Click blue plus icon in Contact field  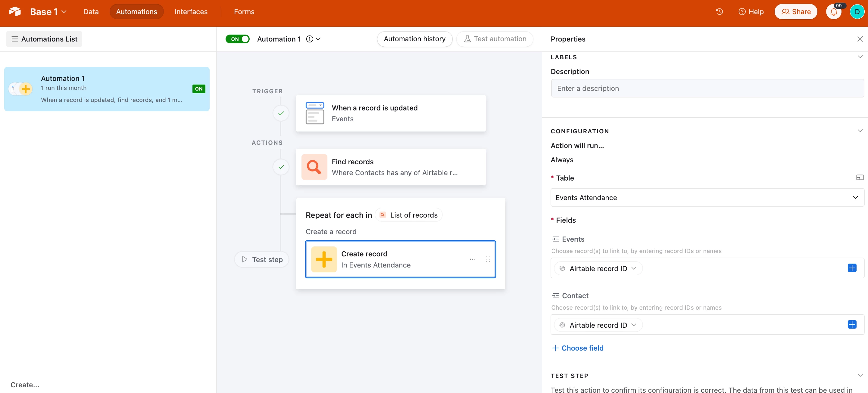(x=851, y=325)
